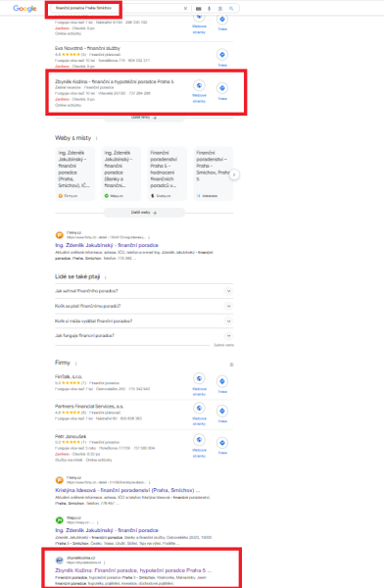The height and width of the screenshot is (588, 384).
Task: Open website globe icon for FinTalk, s.r.o.
Action: (x=199, y=378)
